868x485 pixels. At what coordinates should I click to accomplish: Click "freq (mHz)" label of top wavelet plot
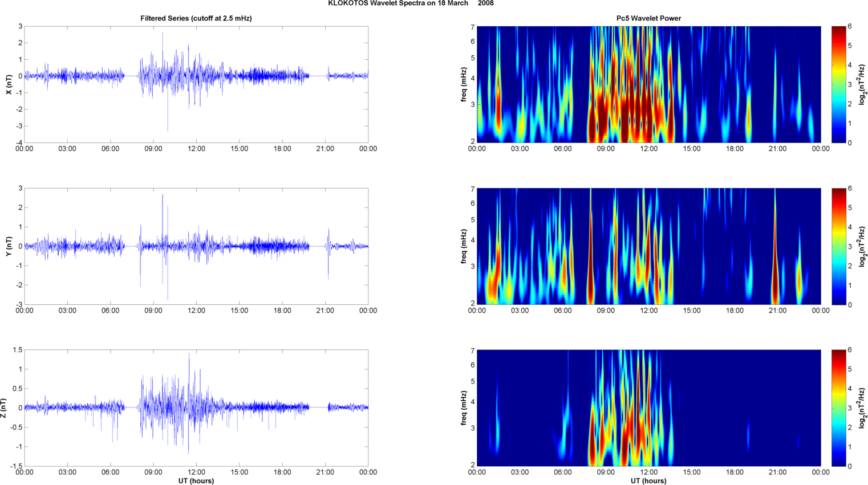(x=464, y=84)
